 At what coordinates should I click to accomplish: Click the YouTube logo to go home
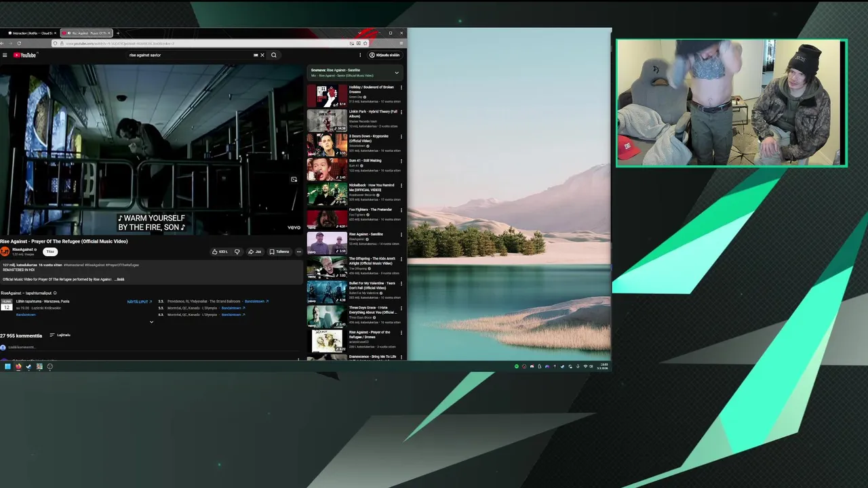(24, 55)
